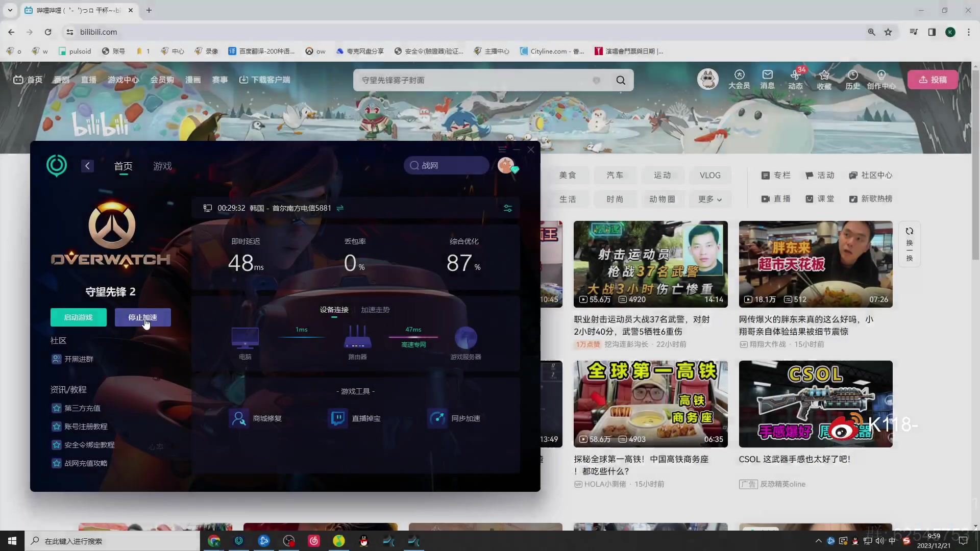Click Windows Start button
The width and height of the screenshot is (980, 551).
point(12,541)
